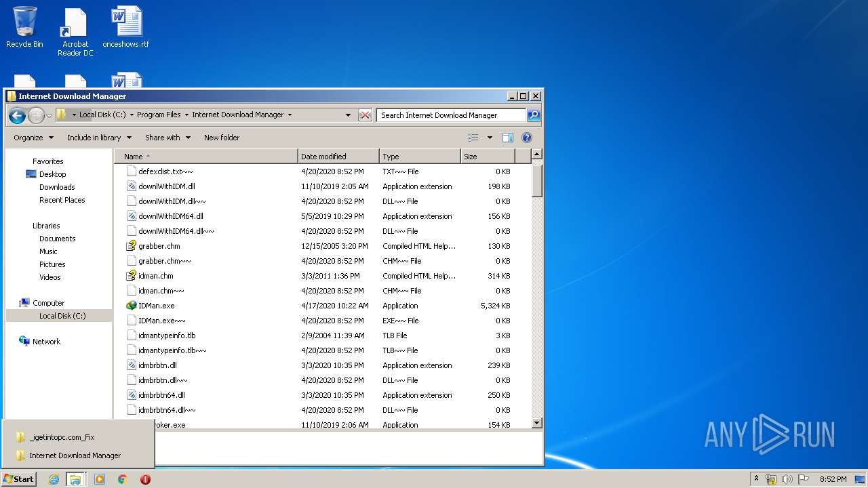
Task: Select Downloads in Favorites
Action: tap(57, 187)
